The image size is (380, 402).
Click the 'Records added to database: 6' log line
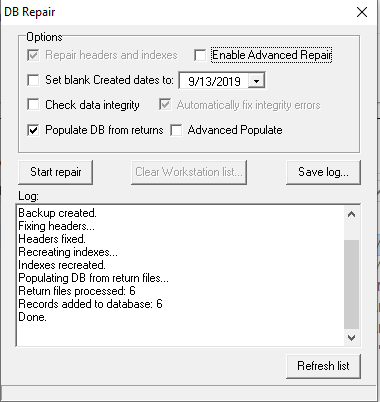coord(90,304)
